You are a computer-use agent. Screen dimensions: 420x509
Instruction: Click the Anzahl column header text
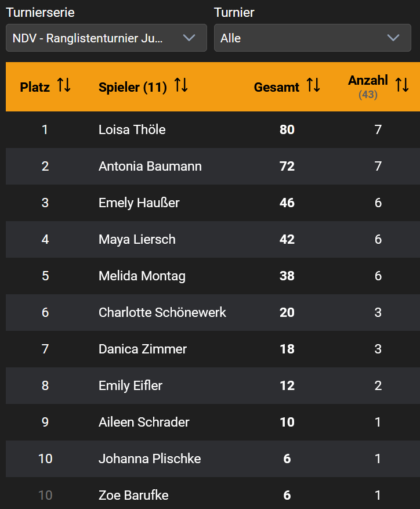click(x=368, y=81)
